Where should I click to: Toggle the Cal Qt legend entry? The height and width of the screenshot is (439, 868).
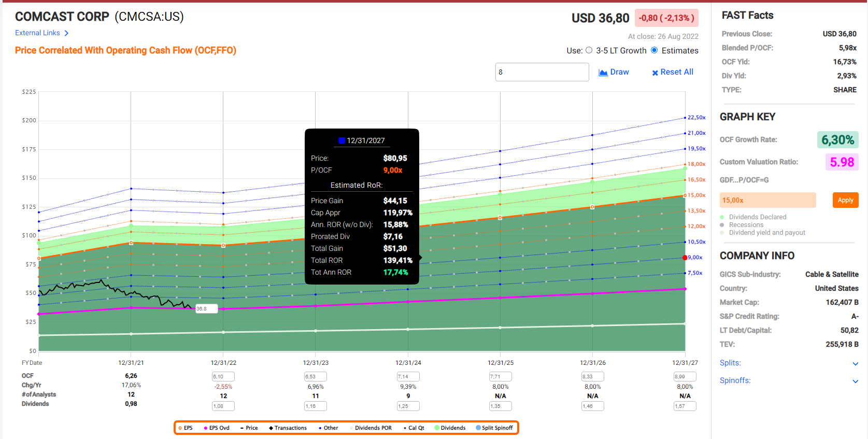click(413, 428)
